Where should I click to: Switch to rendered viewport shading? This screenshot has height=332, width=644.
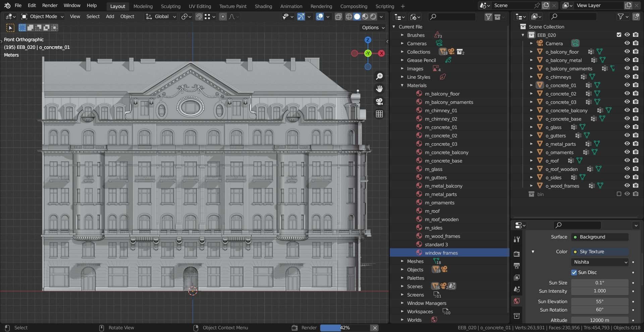(373, 16)
